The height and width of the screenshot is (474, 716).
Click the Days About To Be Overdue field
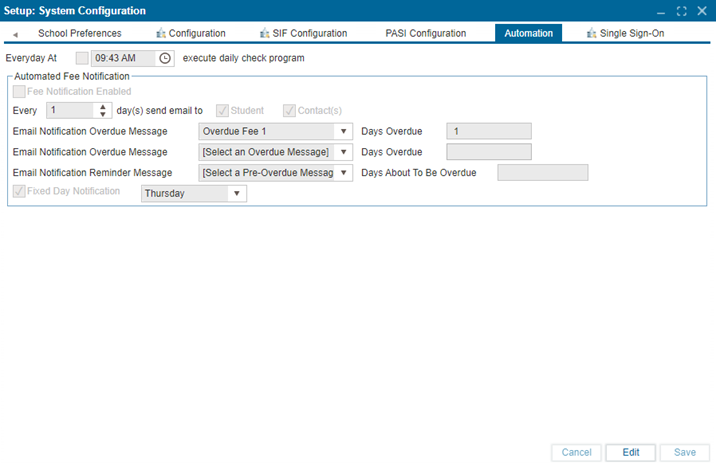click(x=542, y=173)
